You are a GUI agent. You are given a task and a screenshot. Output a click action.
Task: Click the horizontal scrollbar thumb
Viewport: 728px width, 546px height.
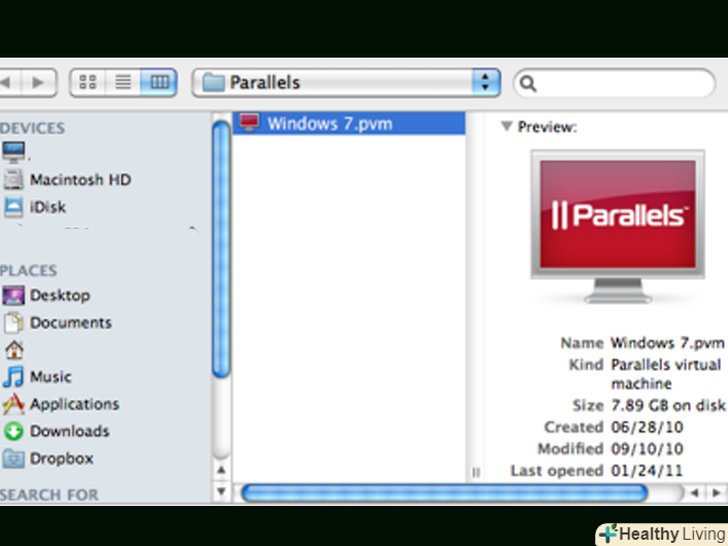444,493
